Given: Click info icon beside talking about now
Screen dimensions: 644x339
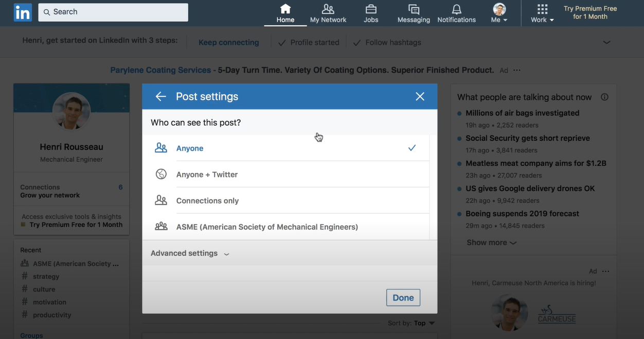Looking at the screenshot, I should point(604,97).
